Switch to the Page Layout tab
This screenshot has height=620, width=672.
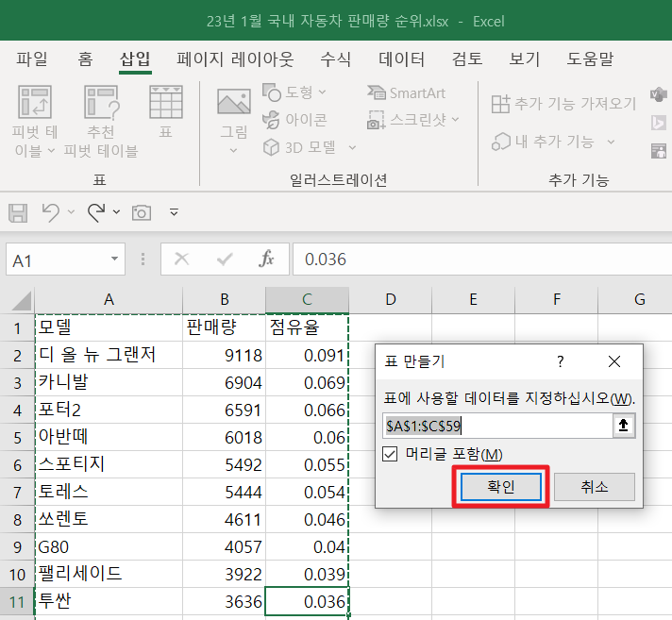click(235, 59)
